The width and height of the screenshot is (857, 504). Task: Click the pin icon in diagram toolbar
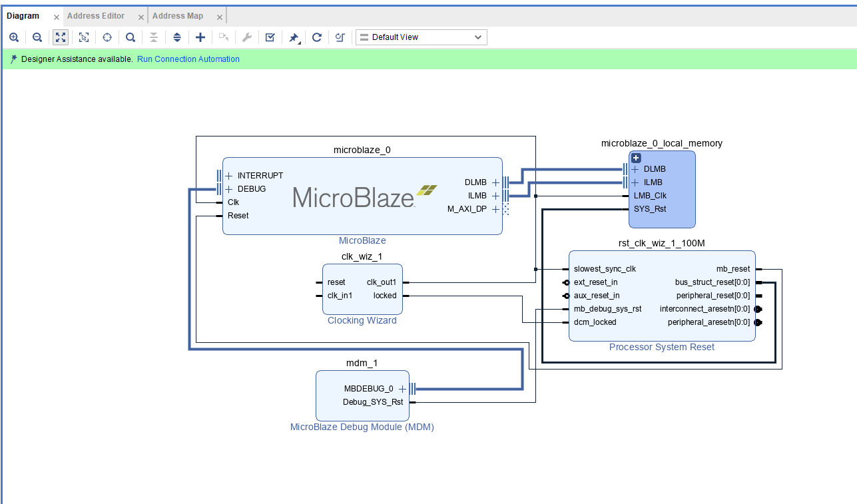click(293, 38)
